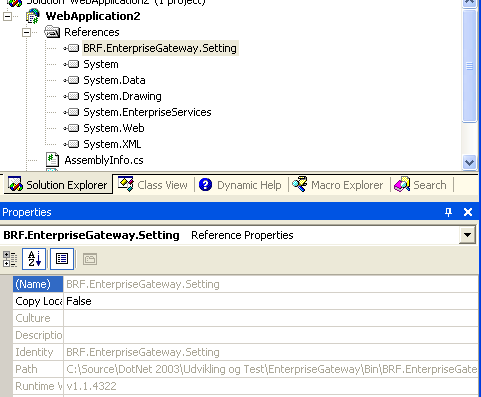The height and width of the screenshot is (397, 481).
Task: Click the Path value starting C:\Source
Action: 272,369
